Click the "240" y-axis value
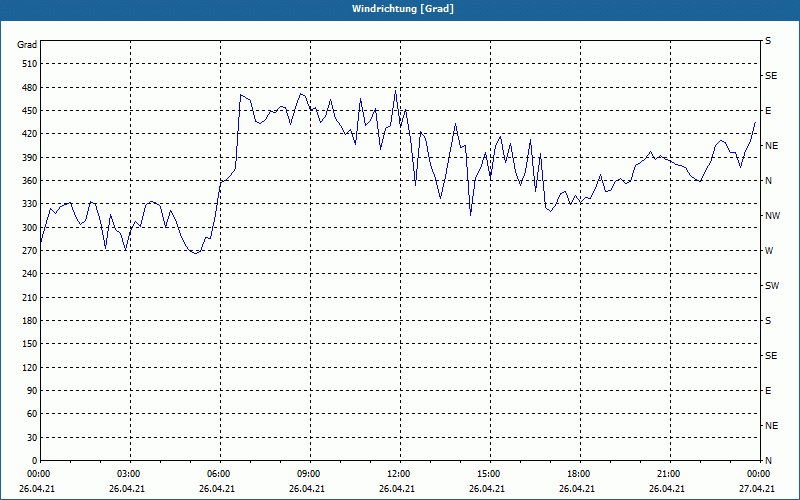The height and width of the screenshot is (500, 800). tap(30, 274)
